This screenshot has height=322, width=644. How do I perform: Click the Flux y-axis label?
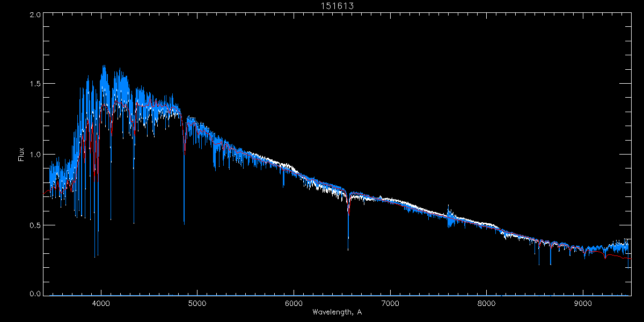(21, 155)
